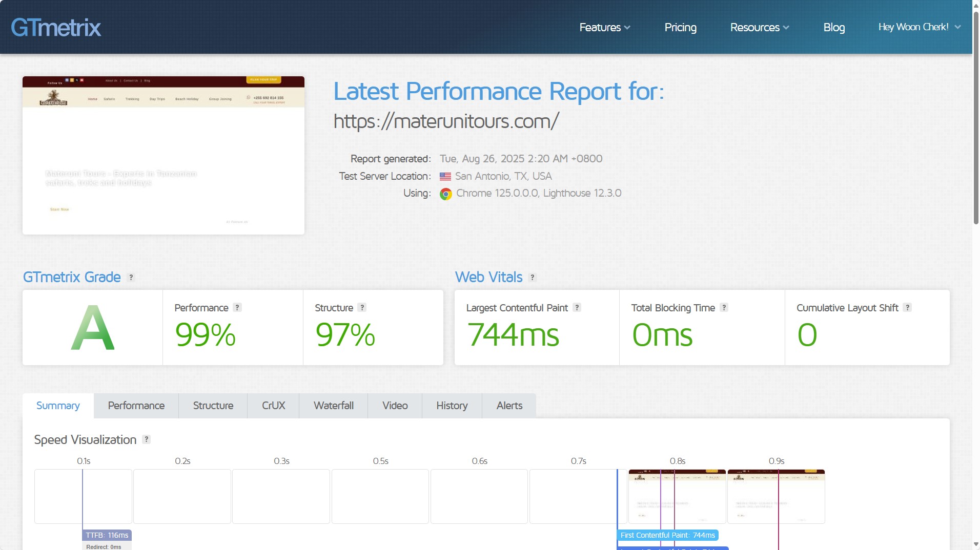Open help icon next to GTmetrix Grade
The height and width of the screenshot is (550, 980).
pos(131,278)
